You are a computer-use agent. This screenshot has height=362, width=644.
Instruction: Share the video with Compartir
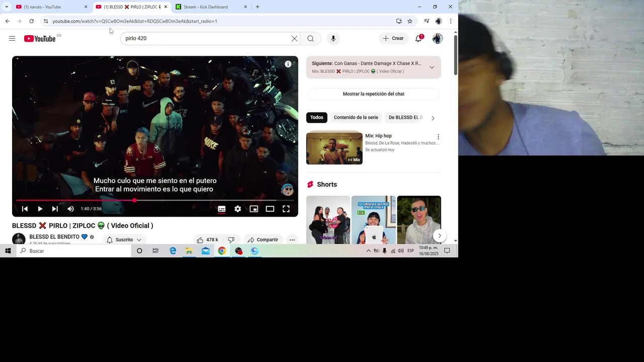pyautogui.click(x=263, y=240)
